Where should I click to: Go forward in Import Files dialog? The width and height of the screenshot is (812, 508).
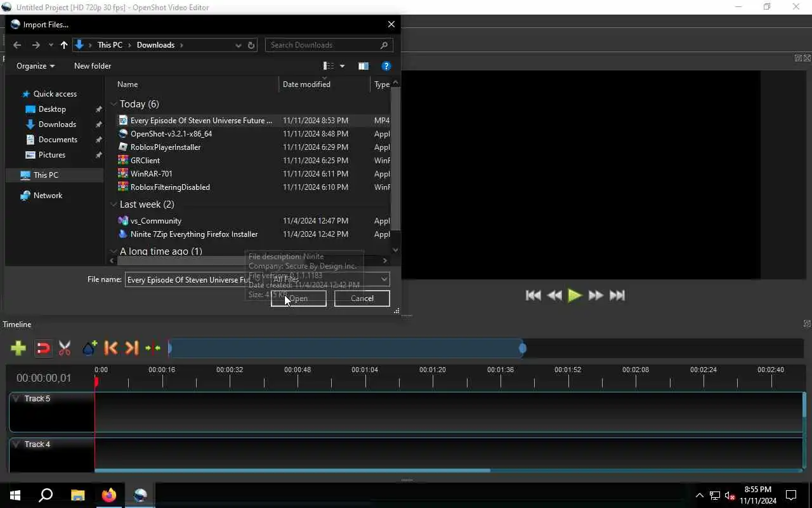point(36,45)
